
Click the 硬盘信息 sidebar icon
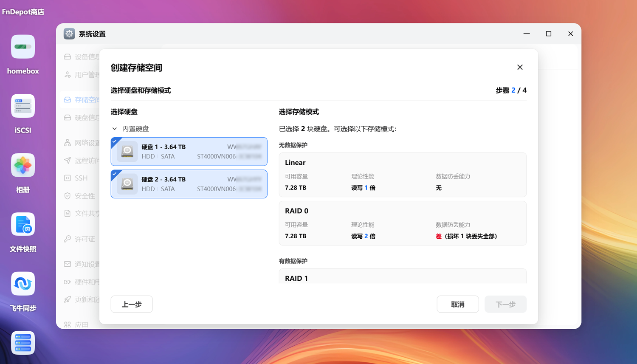(68, 118)
